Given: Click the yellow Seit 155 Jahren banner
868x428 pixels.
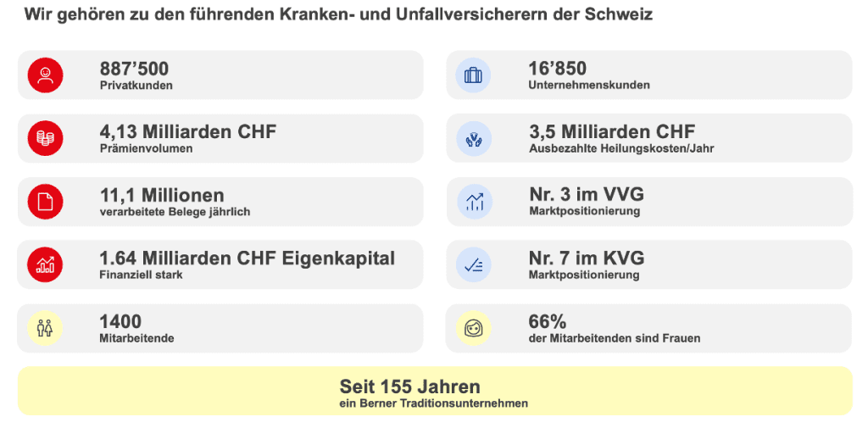Looking at the screenshot, I should pos(434,391).
